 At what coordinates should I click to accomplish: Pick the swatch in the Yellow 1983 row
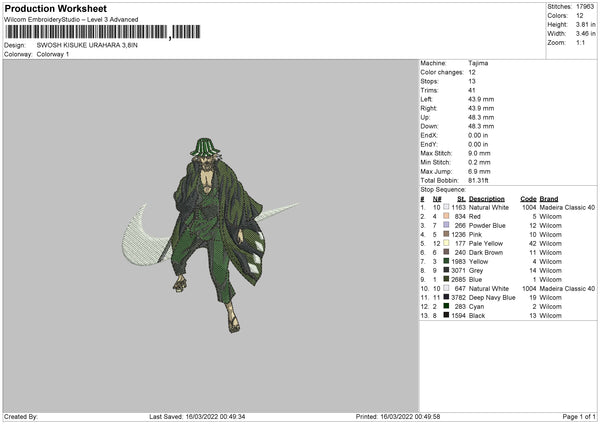tap(446, 261)
